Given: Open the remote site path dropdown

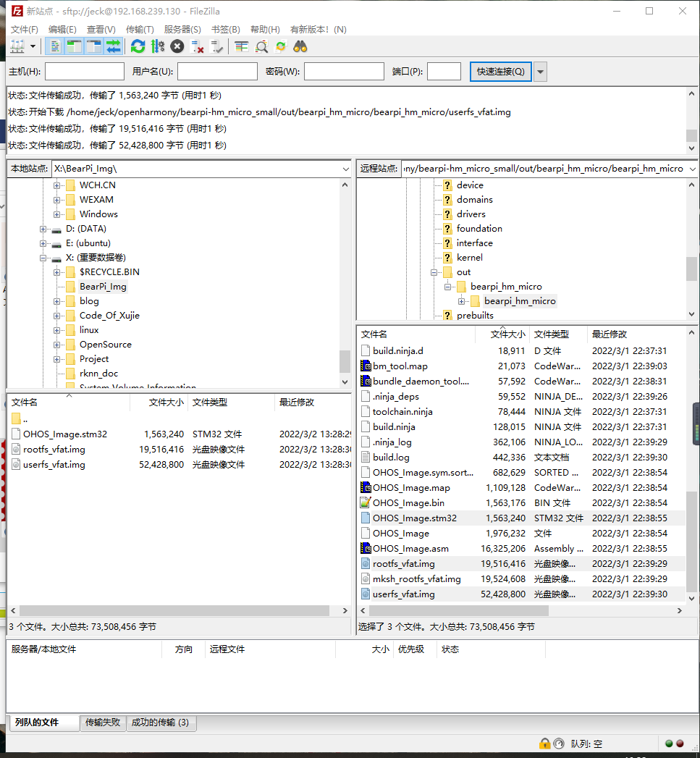Looking at the screenshot, I should pyautogui.click(x=692, y=169).
